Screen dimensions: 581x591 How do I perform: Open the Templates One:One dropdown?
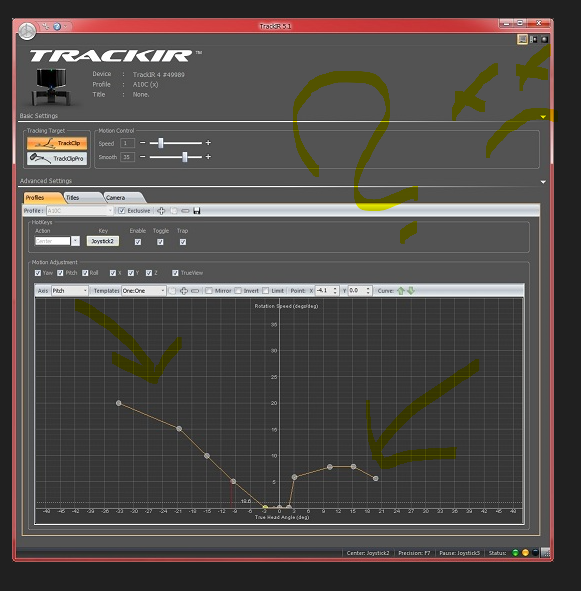(162, 291)
